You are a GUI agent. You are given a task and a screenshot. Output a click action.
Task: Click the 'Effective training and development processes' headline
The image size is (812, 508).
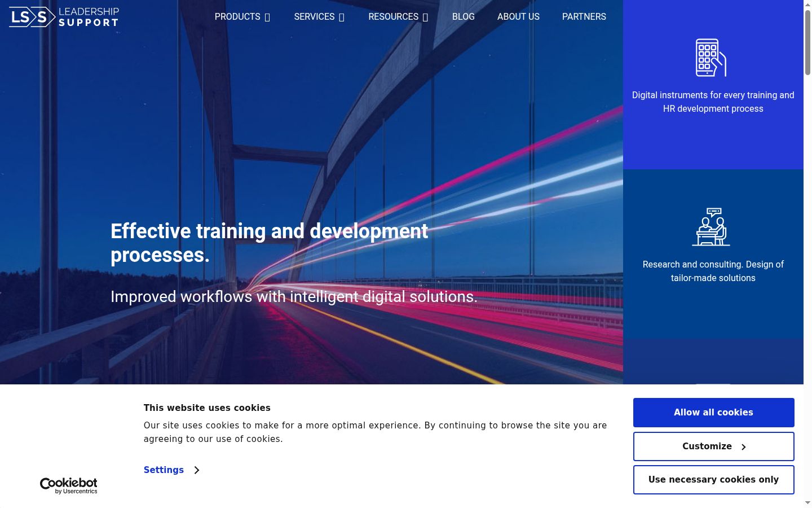pos(270,243)
